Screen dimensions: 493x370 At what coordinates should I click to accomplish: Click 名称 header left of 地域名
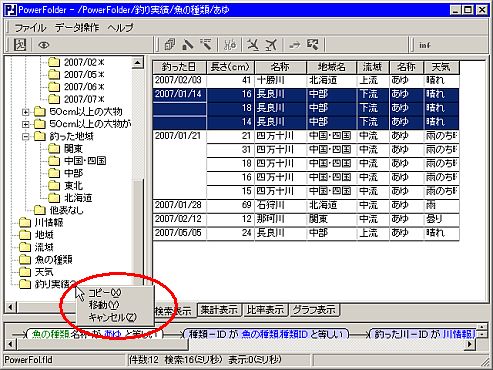coord(280,67)
